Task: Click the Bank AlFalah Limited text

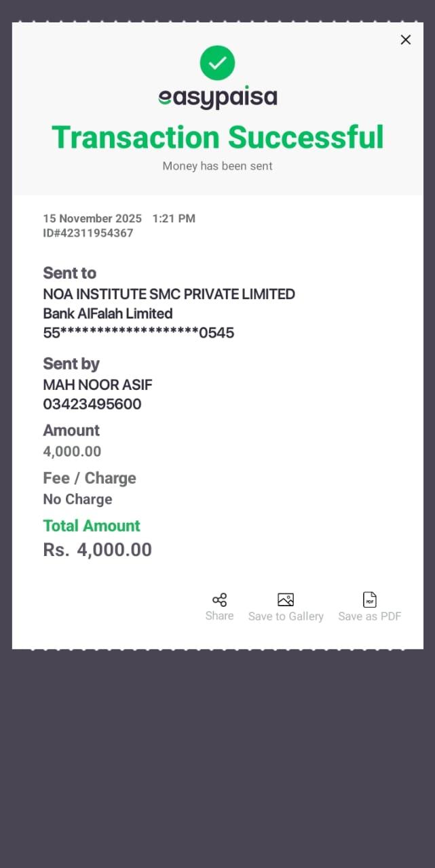Action: (x=107, y=313)
